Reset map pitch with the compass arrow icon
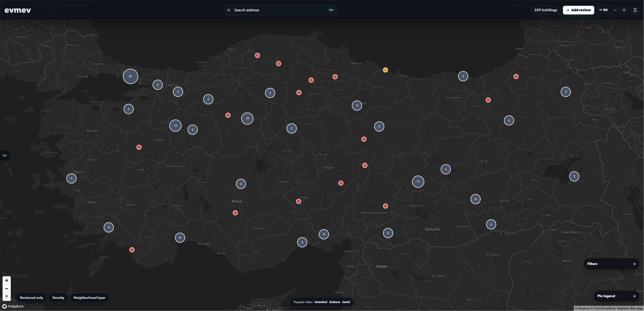 (x=5, y=295)
